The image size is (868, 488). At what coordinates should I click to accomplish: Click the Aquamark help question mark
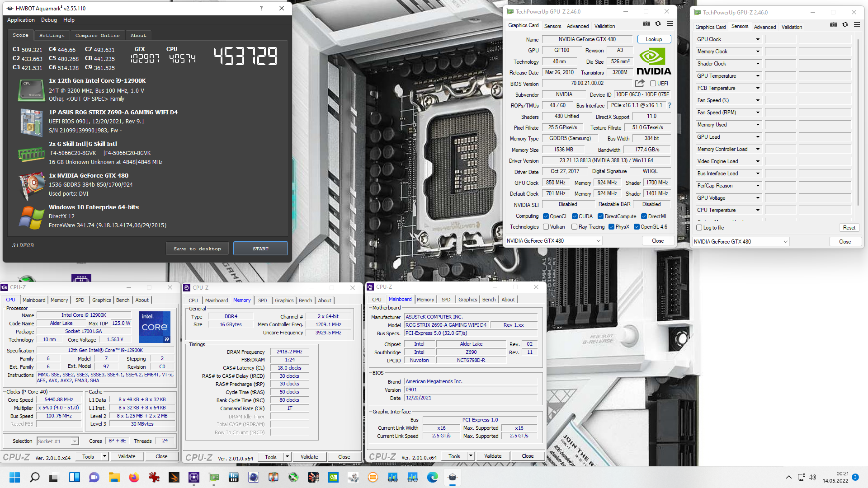(x=261, y=8)
